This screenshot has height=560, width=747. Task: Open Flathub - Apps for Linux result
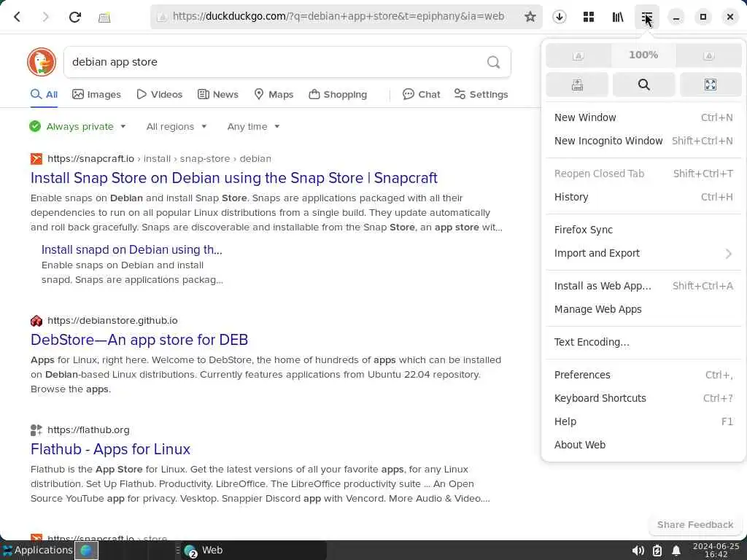tap(111, 449)
